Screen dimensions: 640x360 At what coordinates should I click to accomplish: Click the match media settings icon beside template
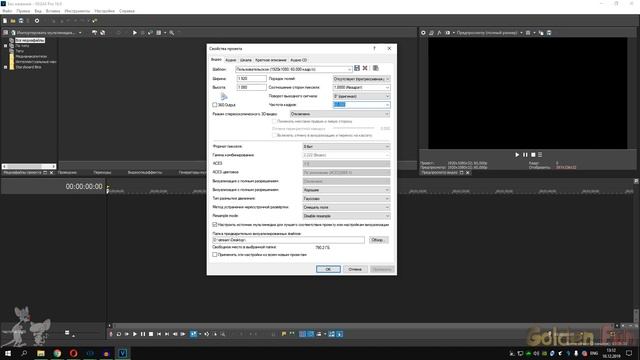tap(376, 68)
